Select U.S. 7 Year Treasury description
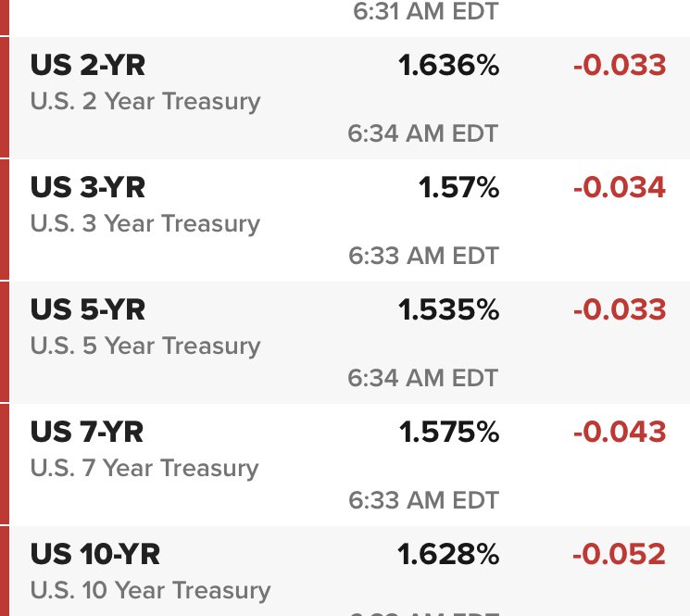Image resolution: width=690 pixels, height=616 pixels. [x=144, y=468]
